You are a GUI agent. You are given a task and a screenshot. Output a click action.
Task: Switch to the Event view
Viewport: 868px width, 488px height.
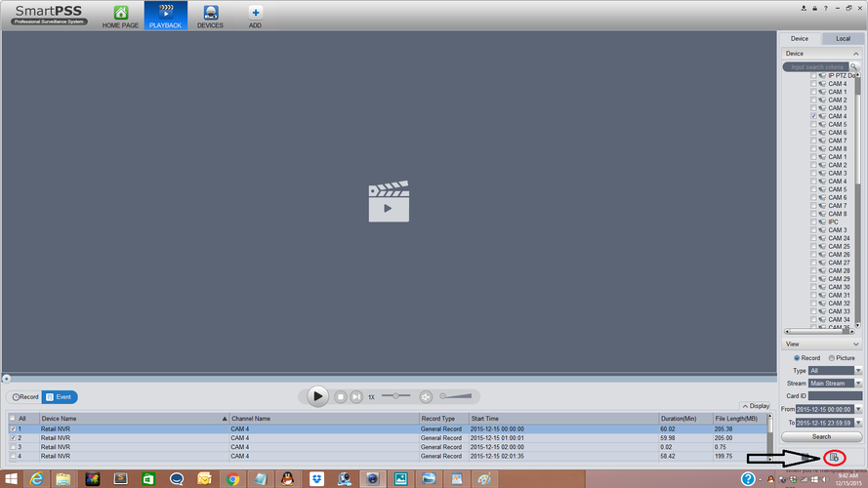click(61, 397)
